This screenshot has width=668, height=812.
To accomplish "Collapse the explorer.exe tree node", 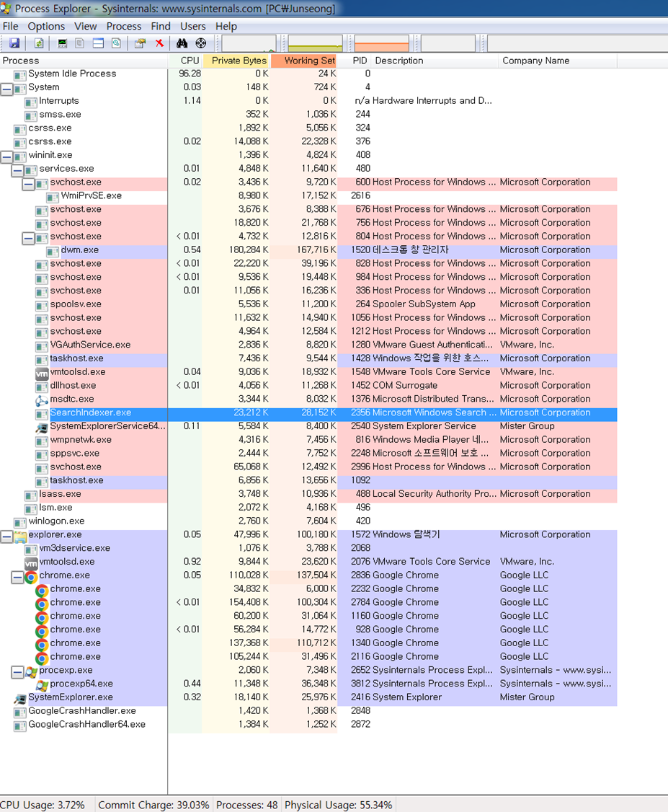I will point(6,536).
